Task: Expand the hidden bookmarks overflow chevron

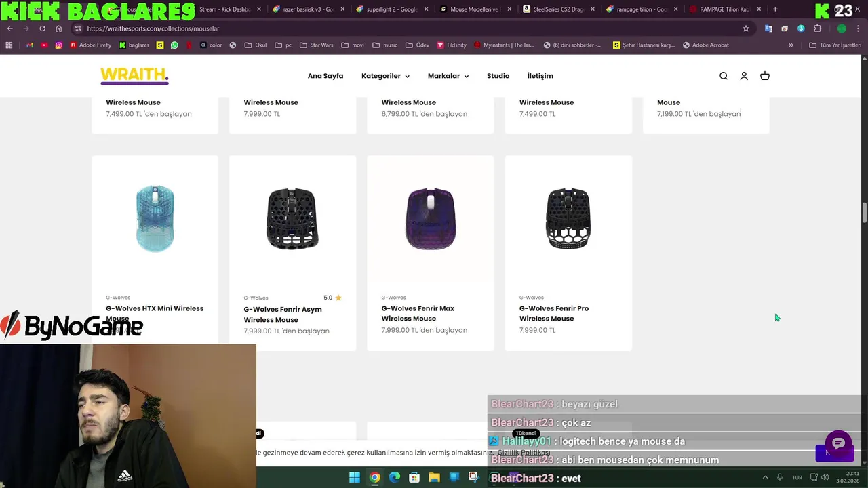Action: (x=791, y=45)
